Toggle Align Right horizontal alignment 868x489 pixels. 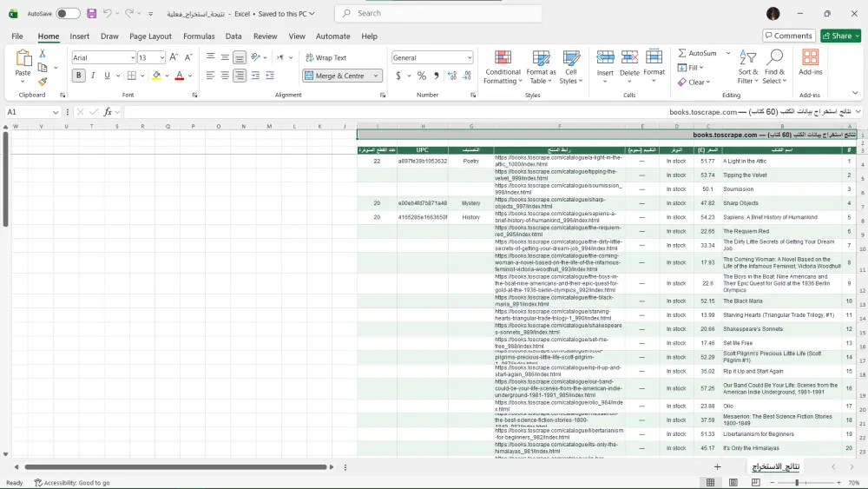pyautogui.click(x=240, y=76)
